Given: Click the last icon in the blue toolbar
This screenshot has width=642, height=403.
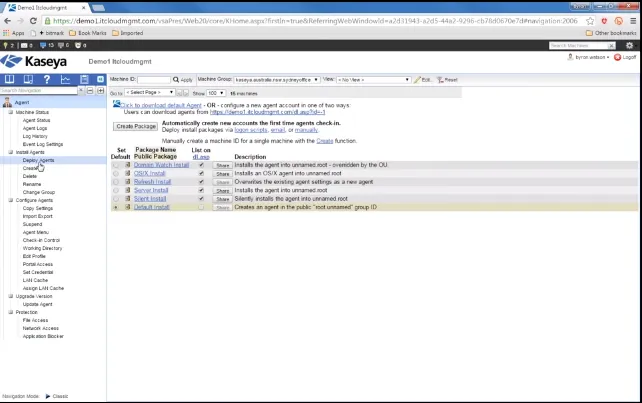Looking at the screenshot, I should click(x=100, y=79).
